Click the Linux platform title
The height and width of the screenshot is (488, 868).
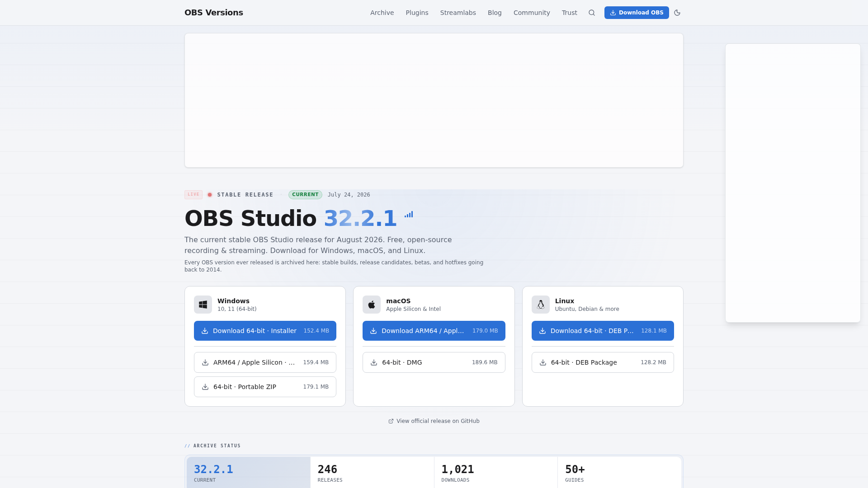click(x=565, y=301)
